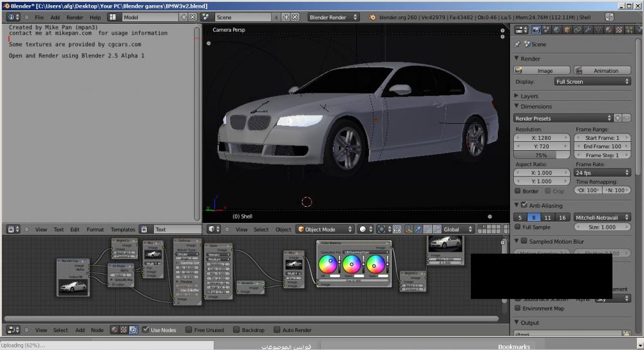Open the World properties tab icon

pyautogui.click(x=556, y=30)
